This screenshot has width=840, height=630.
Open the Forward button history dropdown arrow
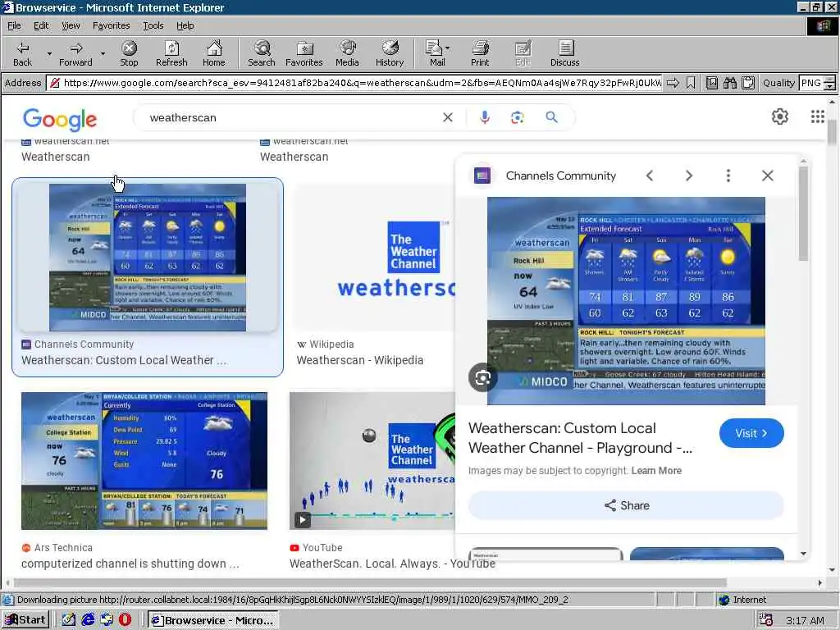click(103, 54)
